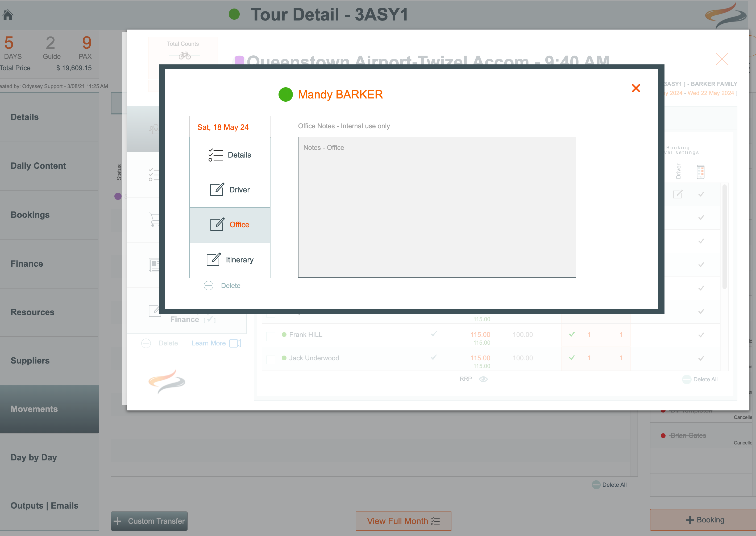Click the bicycle Total Counts icon

184,55
